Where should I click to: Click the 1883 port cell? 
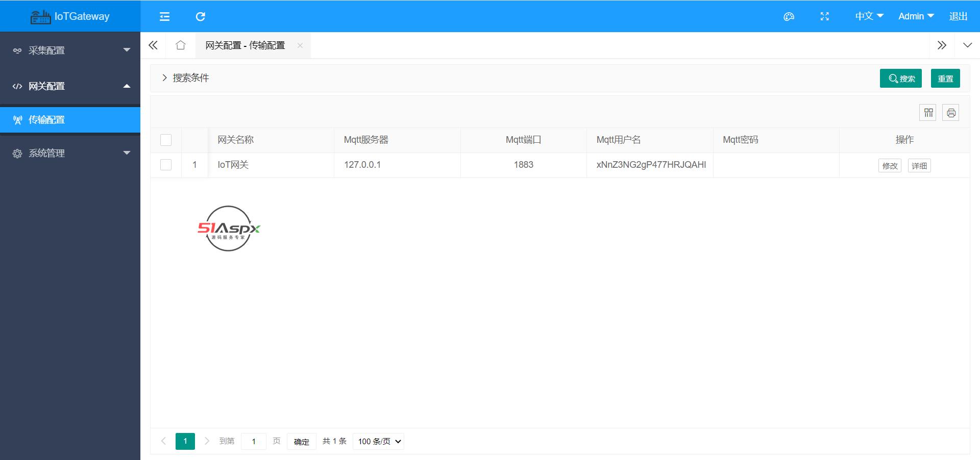[x=524, y=165]
